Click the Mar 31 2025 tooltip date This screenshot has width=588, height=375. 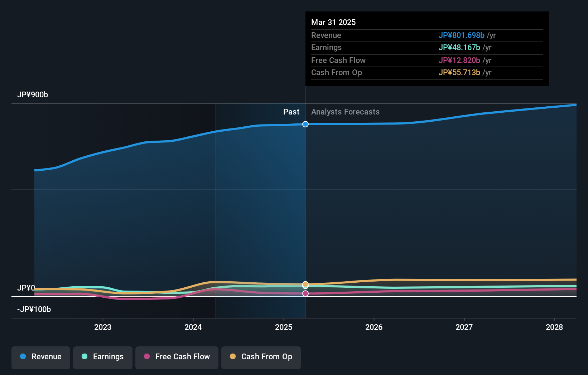(333, 23)
